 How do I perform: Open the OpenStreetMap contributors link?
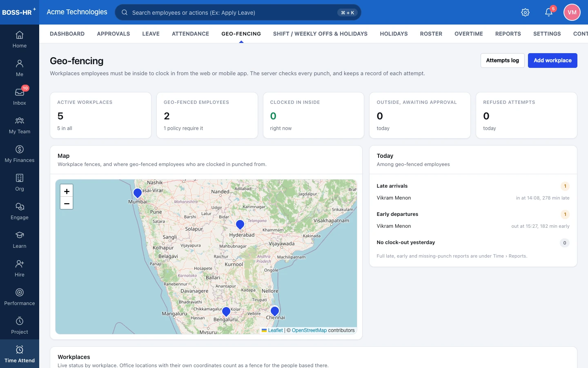[x=309, y=330]
